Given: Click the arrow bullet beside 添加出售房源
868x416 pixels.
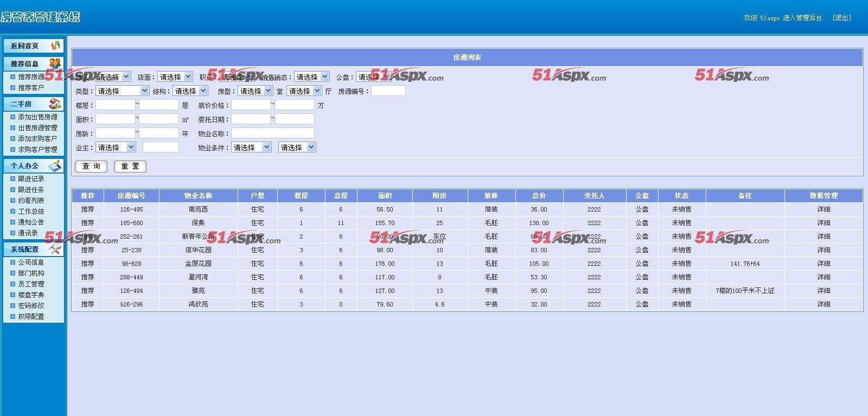Looking at the screenshot, I should pos(13,117).
